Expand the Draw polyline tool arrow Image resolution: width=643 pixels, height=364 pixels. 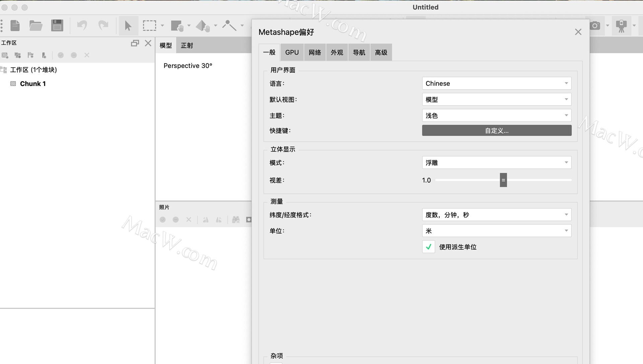coord(242,25)
